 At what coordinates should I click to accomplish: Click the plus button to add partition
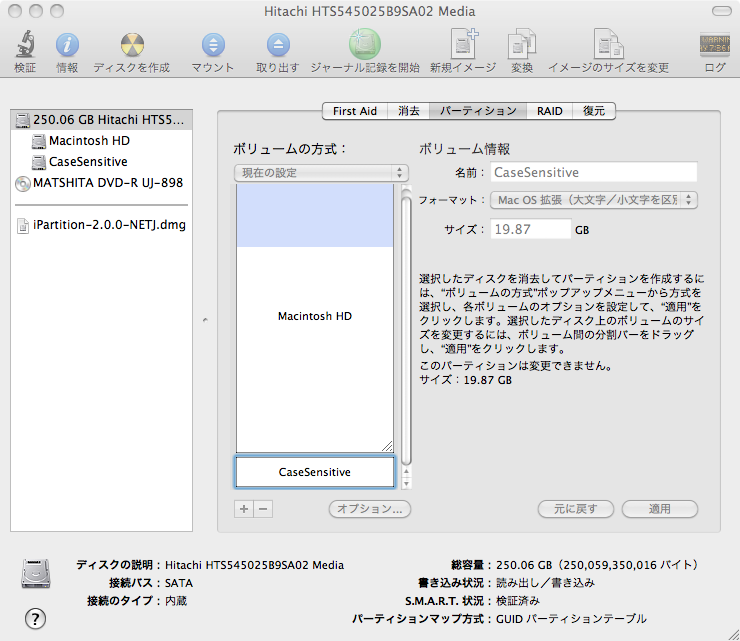[x=244, y=509]
